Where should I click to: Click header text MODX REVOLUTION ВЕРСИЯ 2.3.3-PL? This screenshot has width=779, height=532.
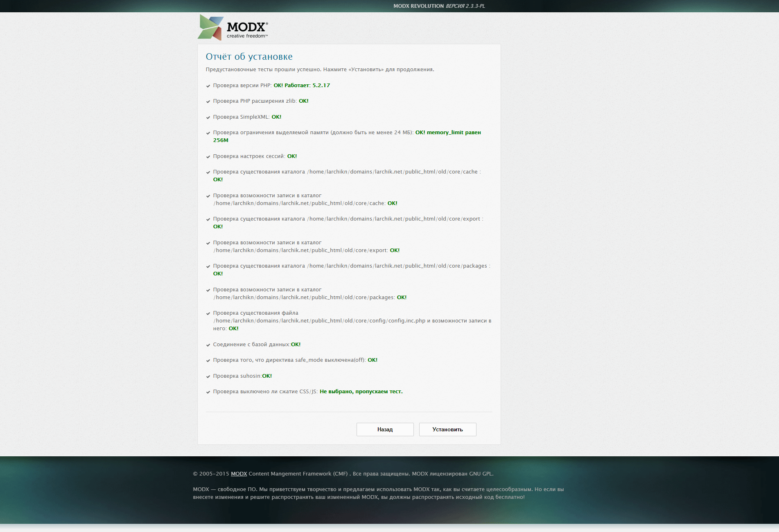click(x=439, y=6)
